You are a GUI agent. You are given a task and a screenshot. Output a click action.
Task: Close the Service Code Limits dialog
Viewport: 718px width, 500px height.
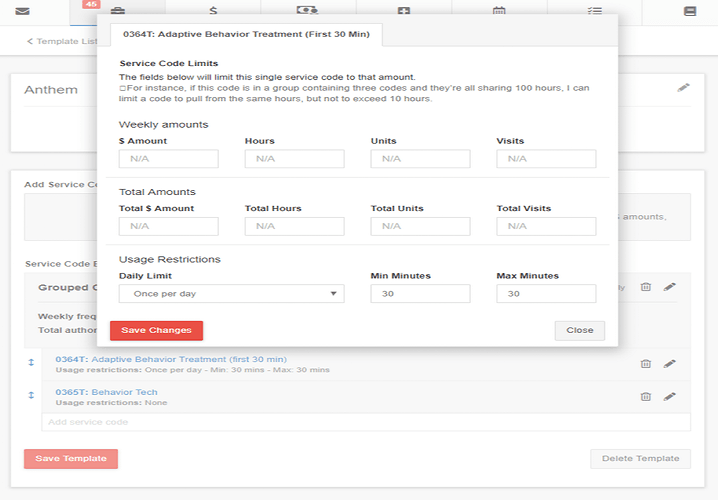pos(579,330)
